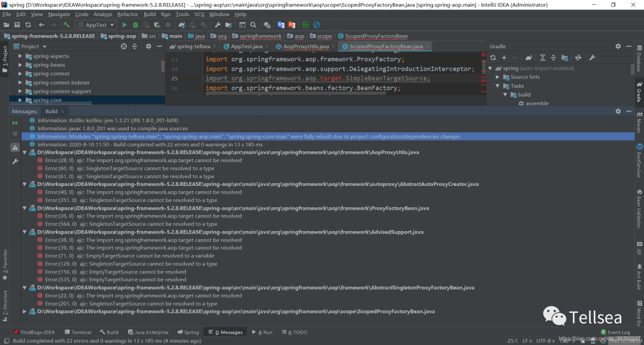This screenshot has width=644, height=345.
Task: Click the Gradle tree vertical scrollbar
Action: click(633, 69)
